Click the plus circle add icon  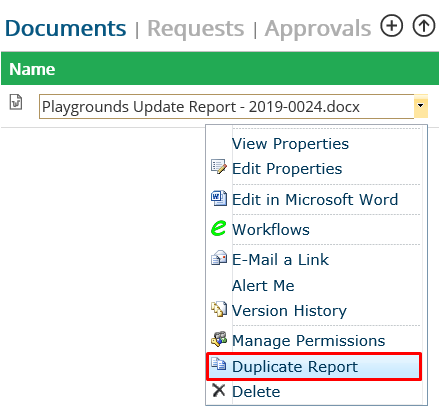pos(392,25)
